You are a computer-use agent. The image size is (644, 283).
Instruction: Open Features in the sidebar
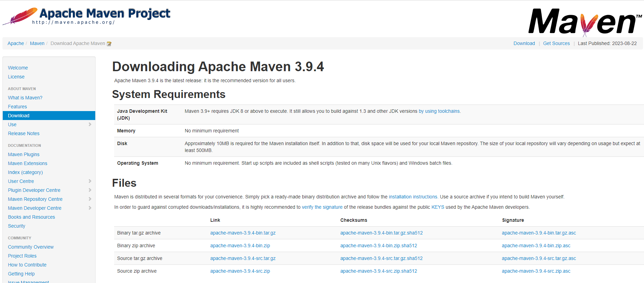pos(17,107)
